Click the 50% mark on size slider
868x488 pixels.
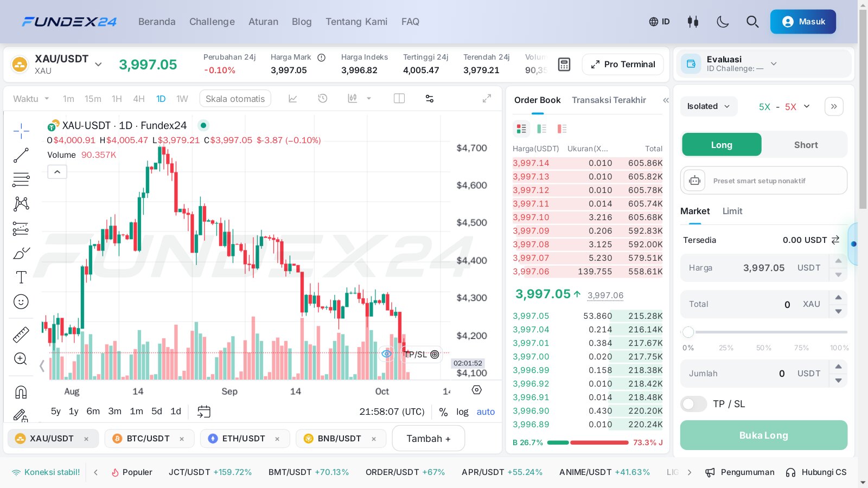(764, 348)
